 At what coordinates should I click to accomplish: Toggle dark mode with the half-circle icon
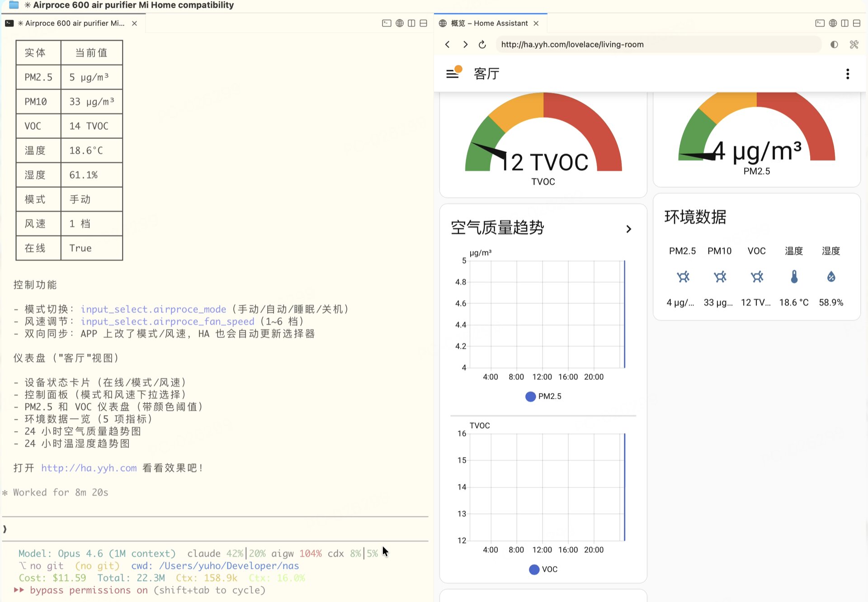coord(834,44)
